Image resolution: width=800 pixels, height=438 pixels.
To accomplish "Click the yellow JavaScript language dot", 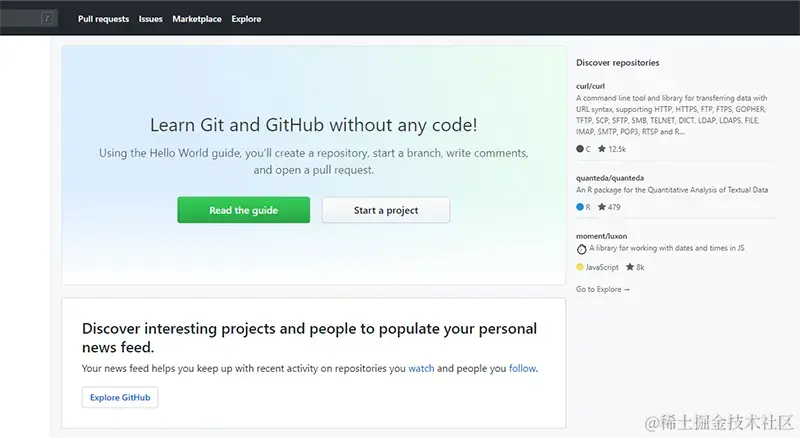I will (x=580, y=267).
